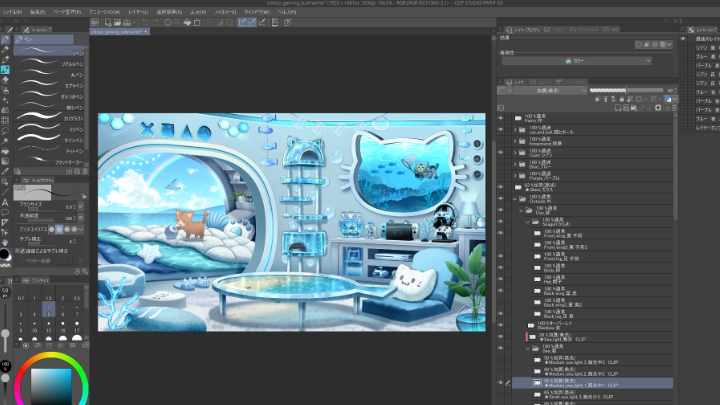Open the レイヤー (Layer) menu
This screenshot has height=405, width=720.
[x=138, y=12]
